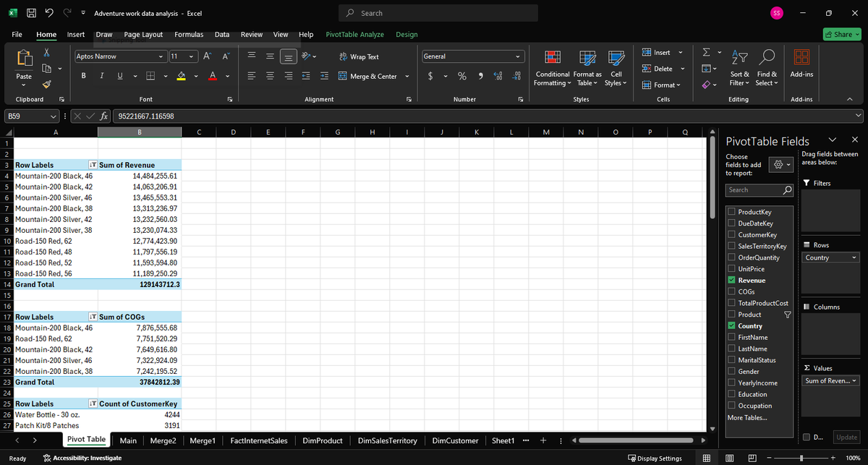Open Find & Select menu
The width and height of the screenshot is (868, 465).
tap(767, 69)
